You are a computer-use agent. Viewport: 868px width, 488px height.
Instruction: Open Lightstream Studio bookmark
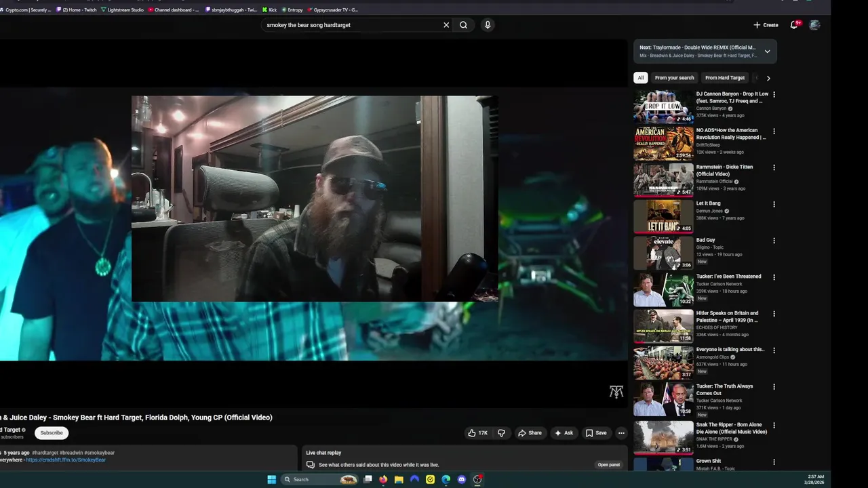pos(122,10)
